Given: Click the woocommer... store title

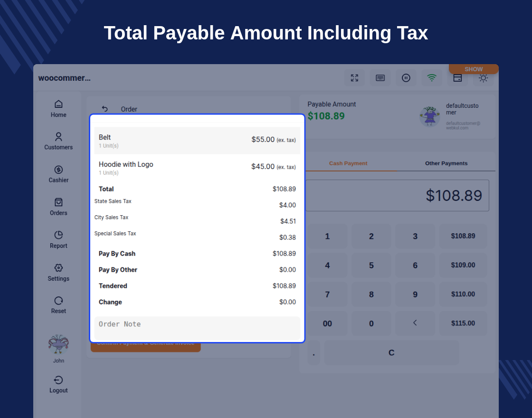Looking at the screenshot, I should point(65,78).
